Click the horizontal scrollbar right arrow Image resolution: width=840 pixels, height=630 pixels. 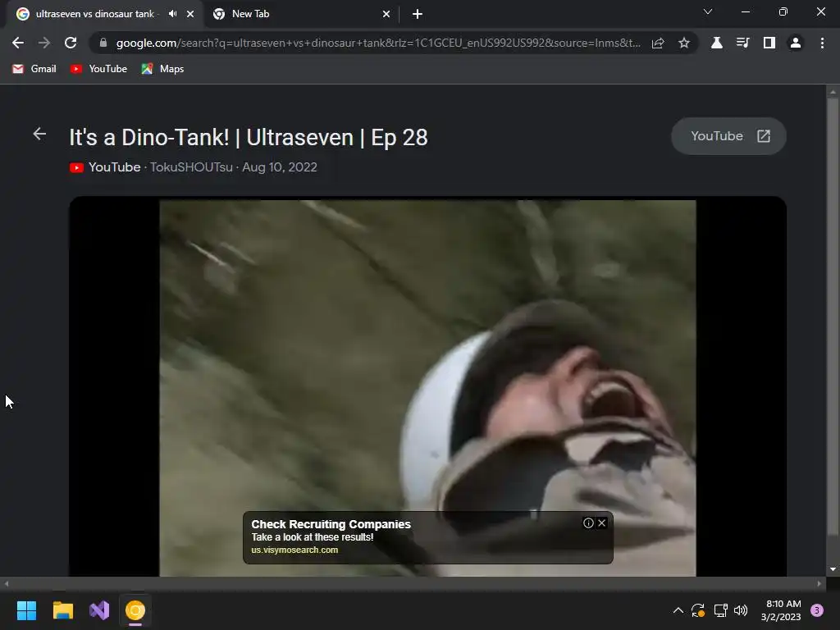[819, 583]
